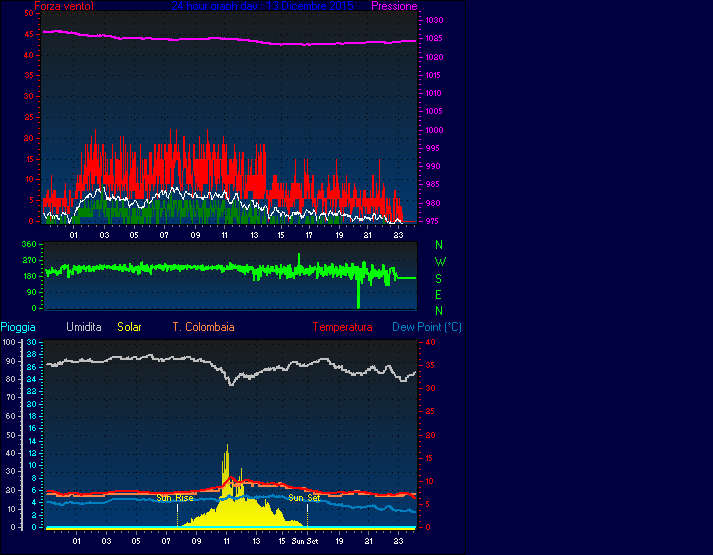Click the "1020" pressure axis value
The height and width of the screenshot is (555, 713).
434,57
